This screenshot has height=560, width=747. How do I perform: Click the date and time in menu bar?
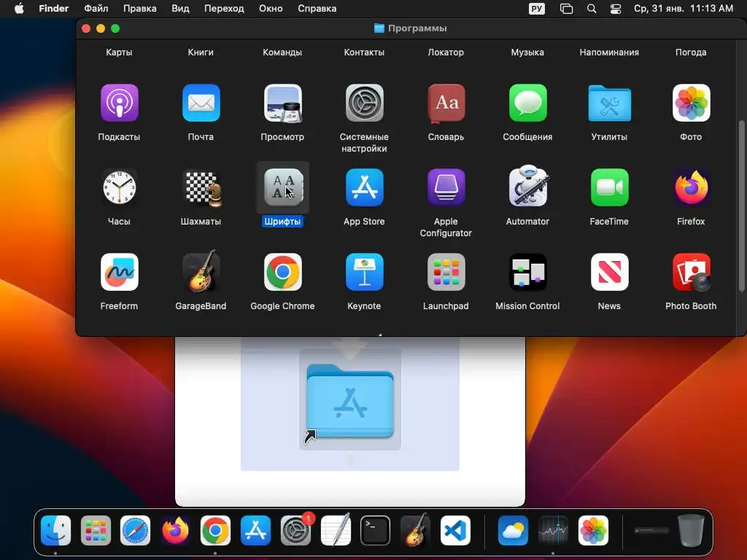click(683, 9)
